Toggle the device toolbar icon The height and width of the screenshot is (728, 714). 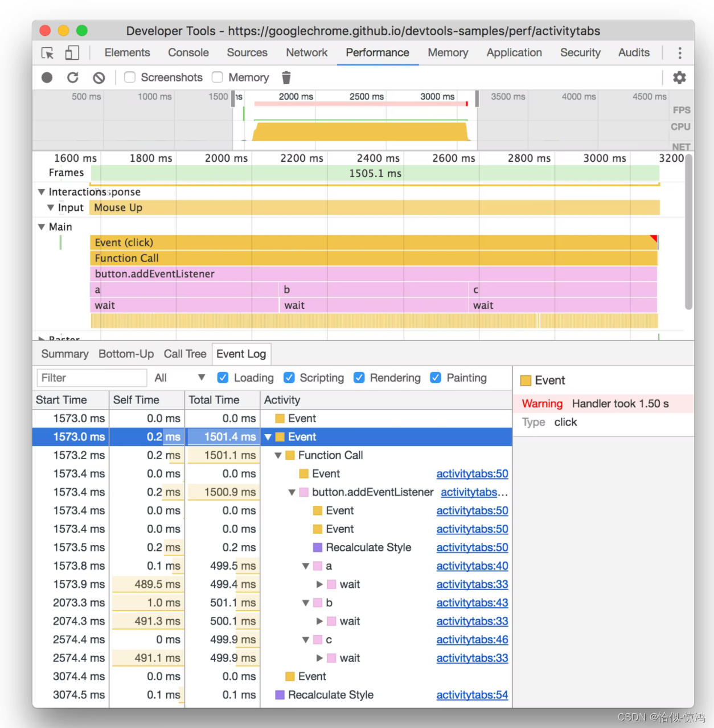72,53
